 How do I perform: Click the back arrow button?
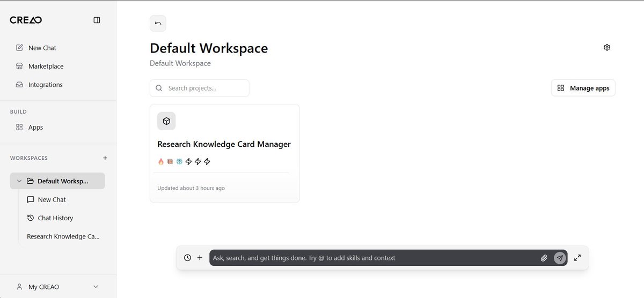(x=158, y=23)
